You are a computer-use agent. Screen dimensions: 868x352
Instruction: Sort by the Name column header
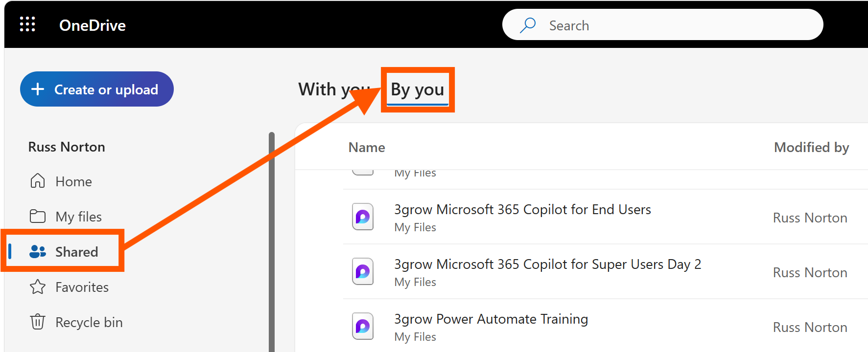[367, 147]
